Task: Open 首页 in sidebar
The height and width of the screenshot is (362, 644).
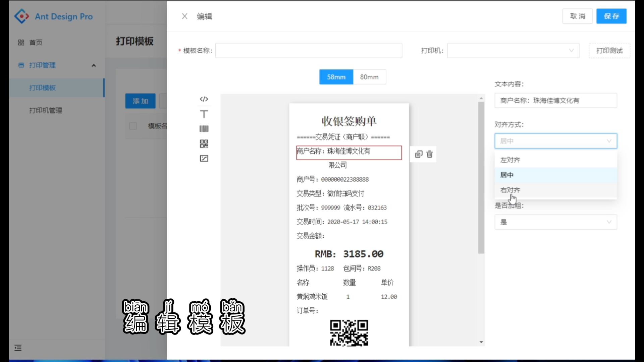Action: tap(36, 43)
